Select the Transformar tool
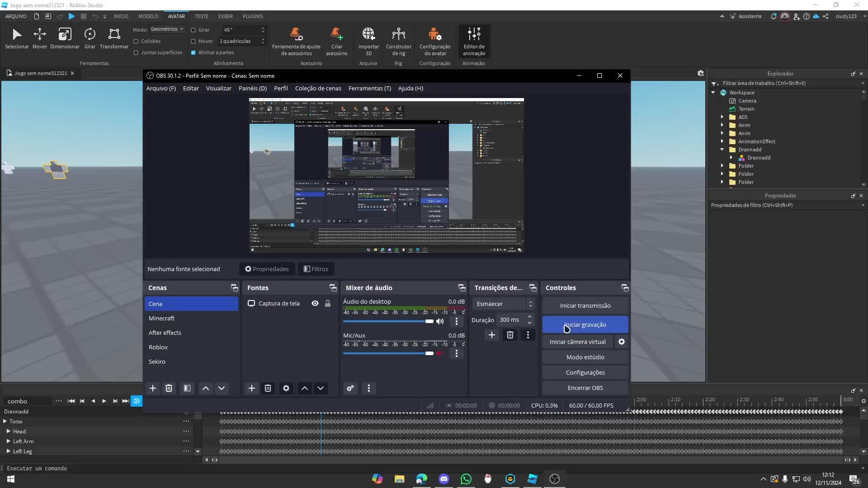 tap(113, 38)
